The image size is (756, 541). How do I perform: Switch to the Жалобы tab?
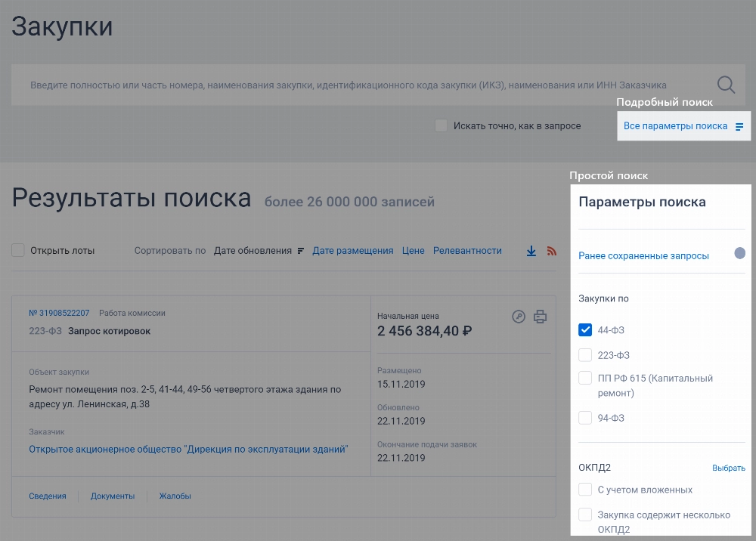[x=175, y=496]
